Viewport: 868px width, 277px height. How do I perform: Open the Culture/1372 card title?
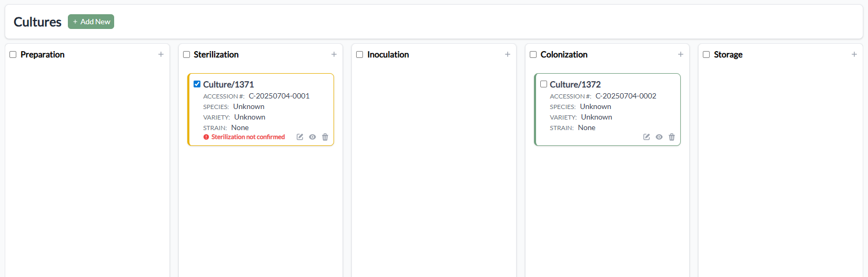point(575,84)
